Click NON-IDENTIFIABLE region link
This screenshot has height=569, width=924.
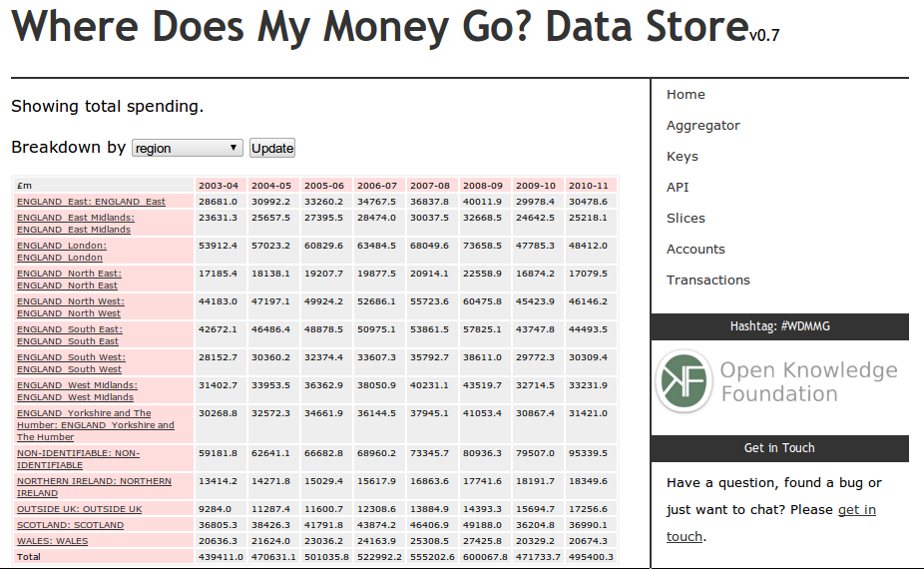point(78,459)
